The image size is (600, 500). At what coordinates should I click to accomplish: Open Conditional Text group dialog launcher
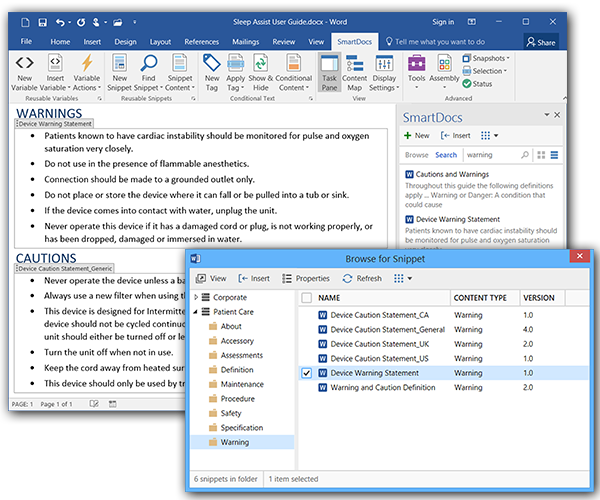click(x=311, y=98)
